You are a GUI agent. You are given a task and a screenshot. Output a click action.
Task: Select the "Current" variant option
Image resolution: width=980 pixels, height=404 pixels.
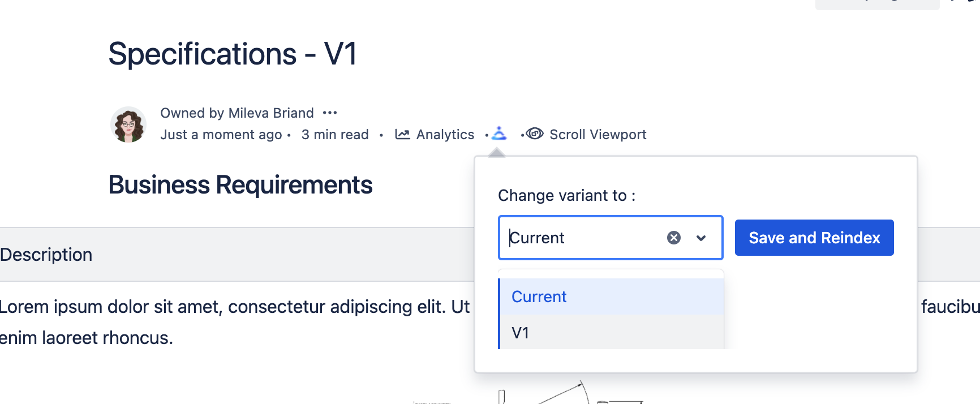[x=539, y=296]
